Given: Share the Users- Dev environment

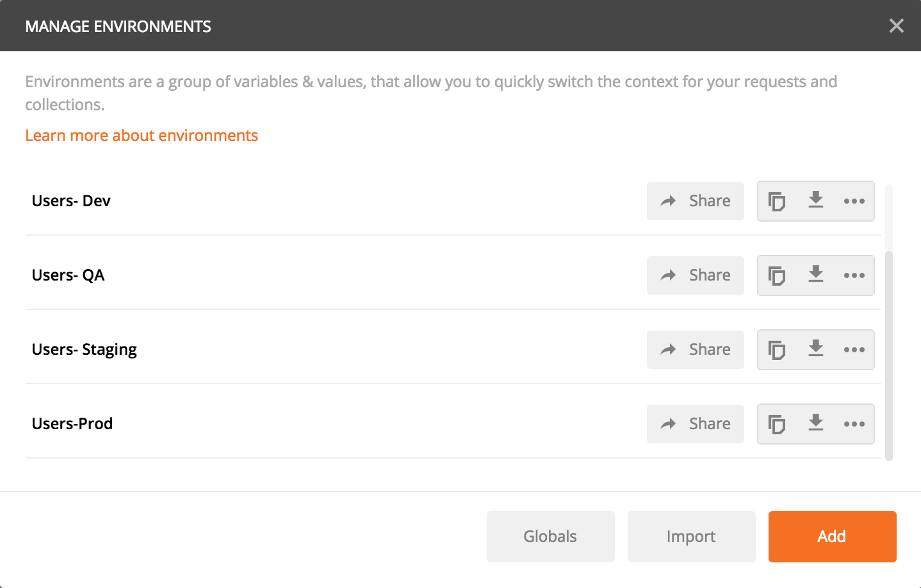Looking at the screenshot, I should (696, 201).
